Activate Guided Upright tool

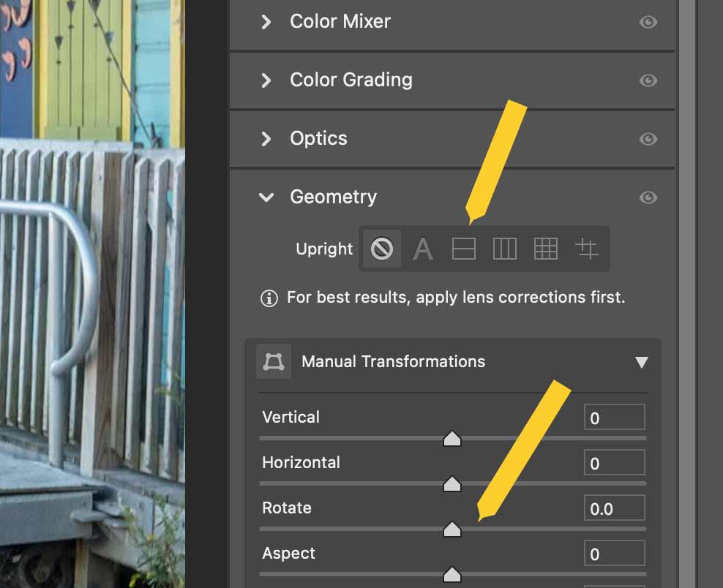pyautogui.click(x=588, y=249)
